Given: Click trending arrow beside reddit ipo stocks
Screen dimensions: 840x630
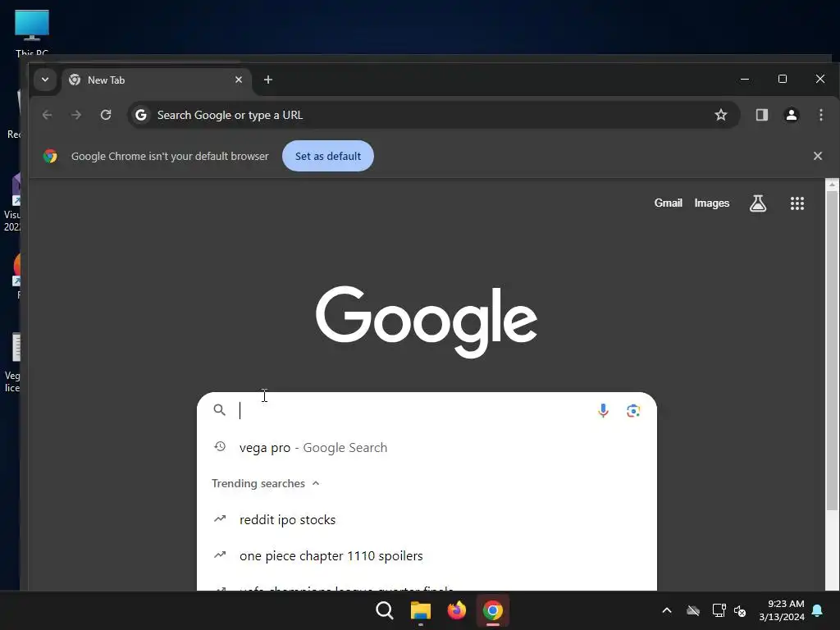Looking at the screenshot, I should [220, 518].
